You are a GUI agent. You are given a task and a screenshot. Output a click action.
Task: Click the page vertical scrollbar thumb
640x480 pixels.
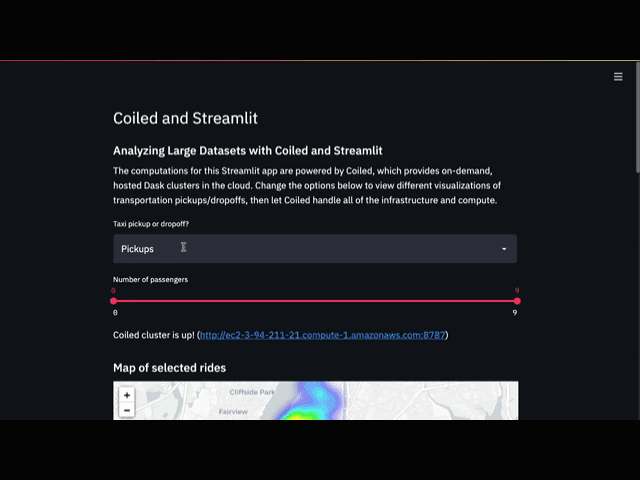636,120
